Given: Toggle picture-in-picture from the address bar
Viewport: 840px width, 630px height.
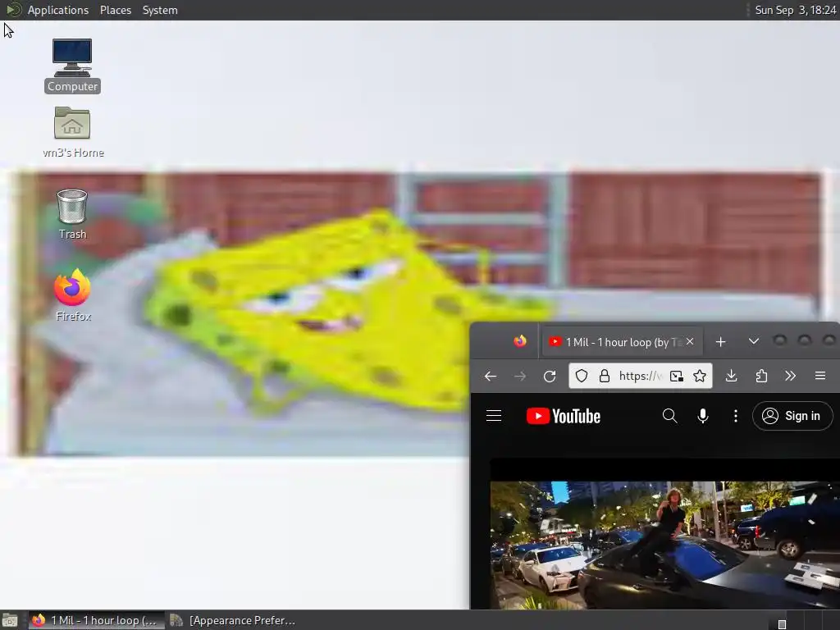Looking at the screenshot, I should coord(677,376).
